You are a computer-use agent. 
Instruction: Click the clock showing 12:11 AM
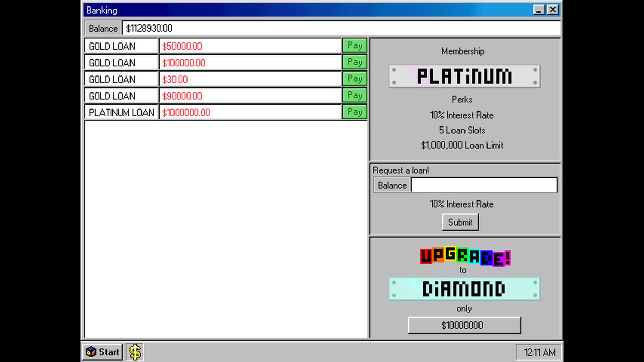(538, 352)
